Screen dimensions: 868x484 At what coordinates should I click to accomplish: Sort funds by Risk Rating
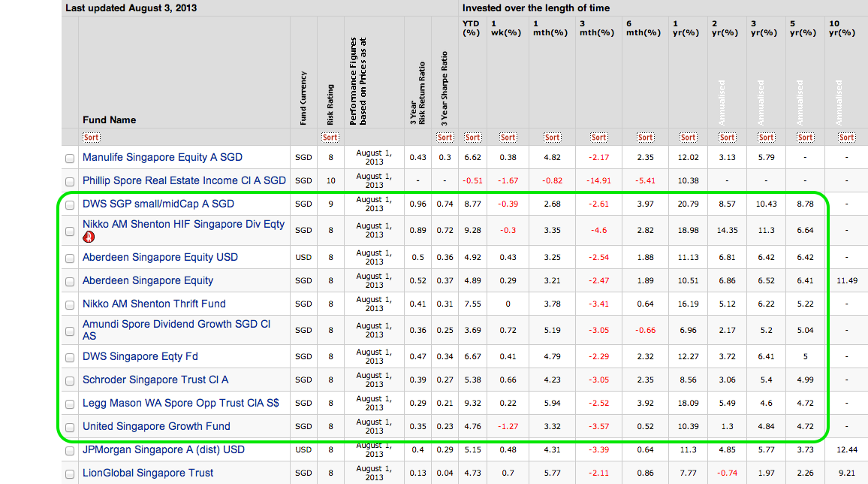(x=330, y=138)
